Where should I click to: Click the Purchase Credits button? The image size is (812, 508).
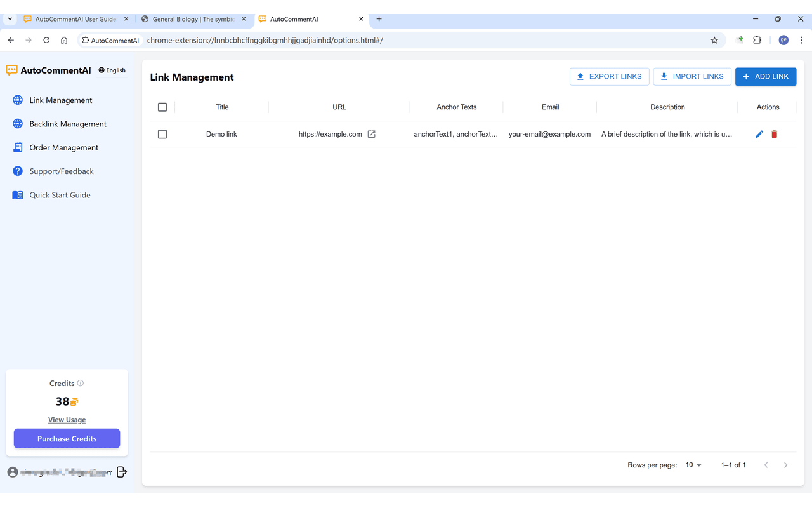click(x=67, y=439)
